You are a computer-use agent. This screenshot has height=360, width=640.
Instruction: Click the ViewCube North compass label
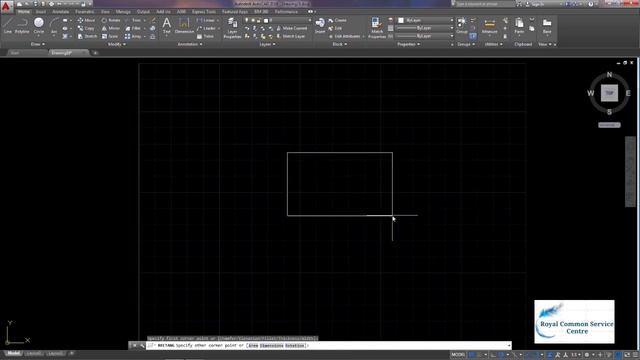pyautogui.click(x=609, y=75)
